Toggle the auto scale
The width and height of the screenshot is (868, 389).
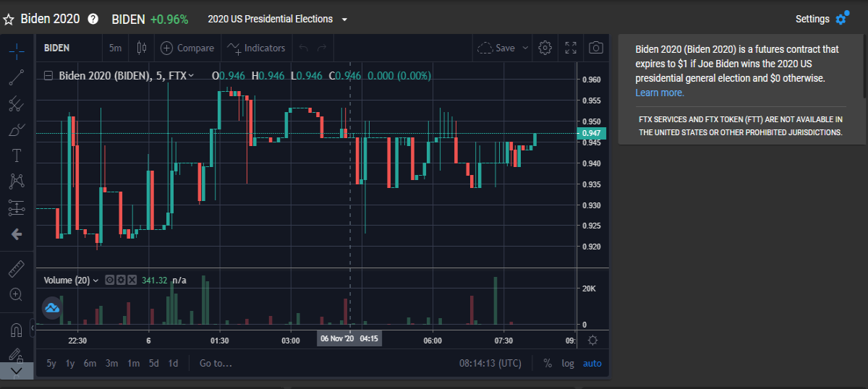point(592,363)
